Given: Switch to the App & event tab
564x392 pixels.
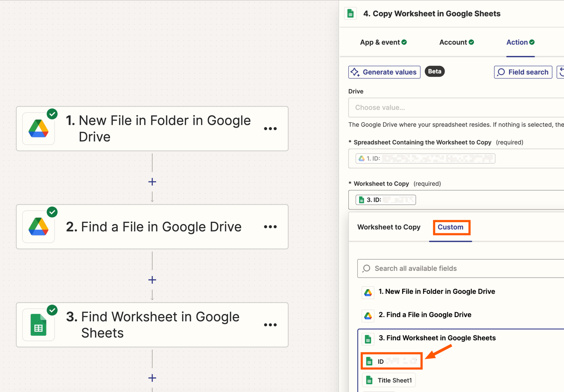Looking at the screenshot, I should 383,42.
